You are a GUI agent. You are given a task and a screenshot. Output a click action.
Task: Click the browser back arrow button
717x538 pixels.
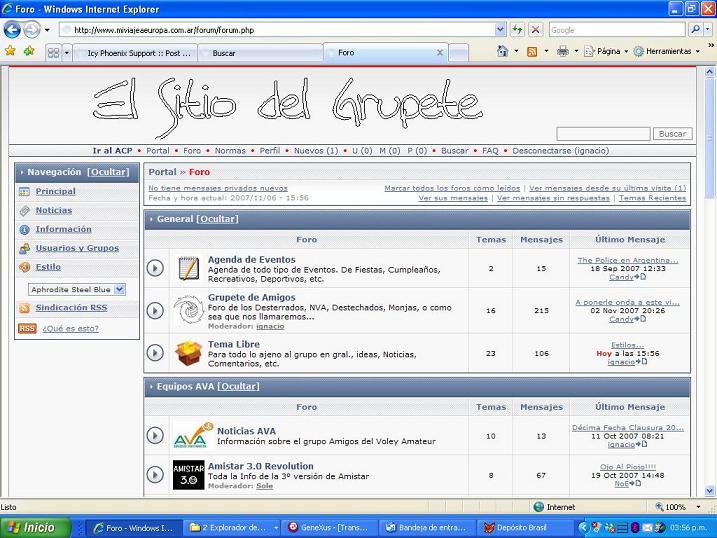point(13,30)
